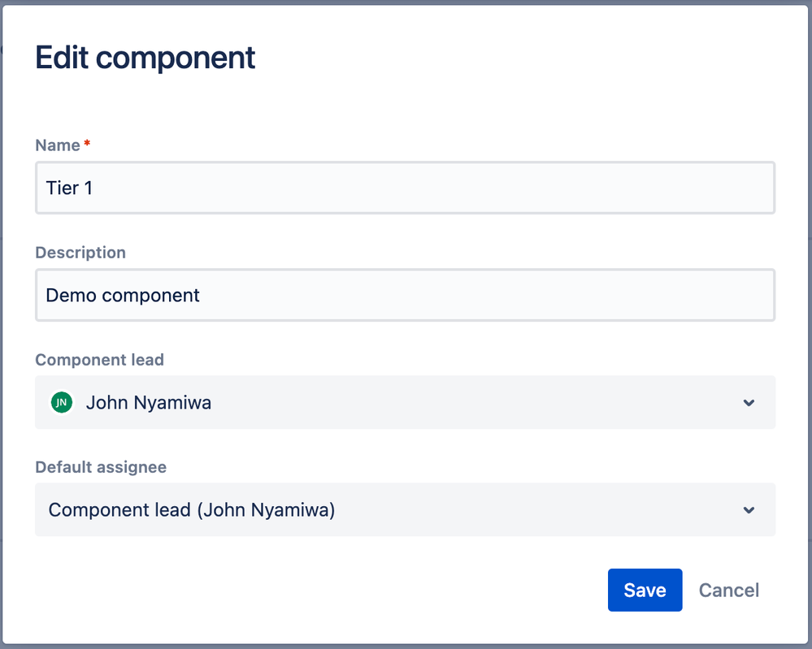Click the Description field label

tap(80, 253)
